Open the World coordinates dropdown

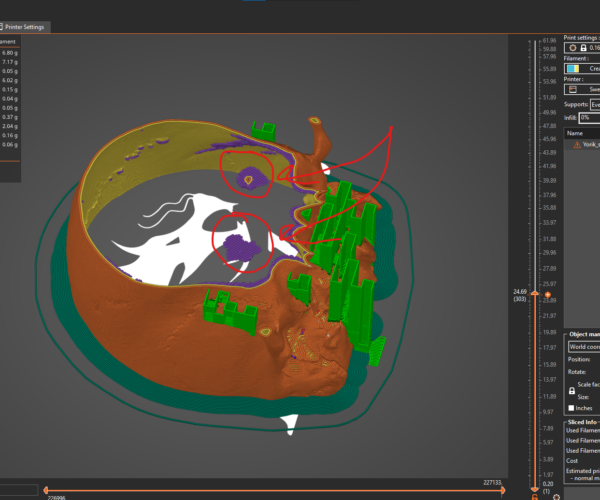coord(583,346)
